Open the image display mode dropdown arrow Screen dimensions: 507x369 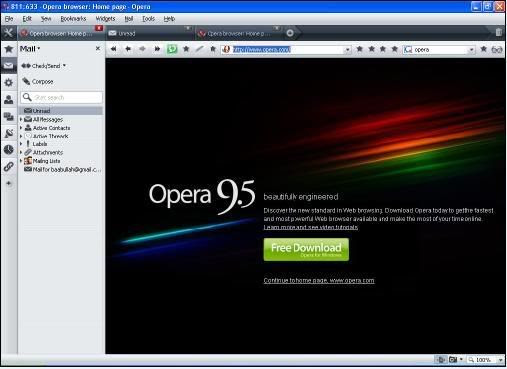[461, 359]
